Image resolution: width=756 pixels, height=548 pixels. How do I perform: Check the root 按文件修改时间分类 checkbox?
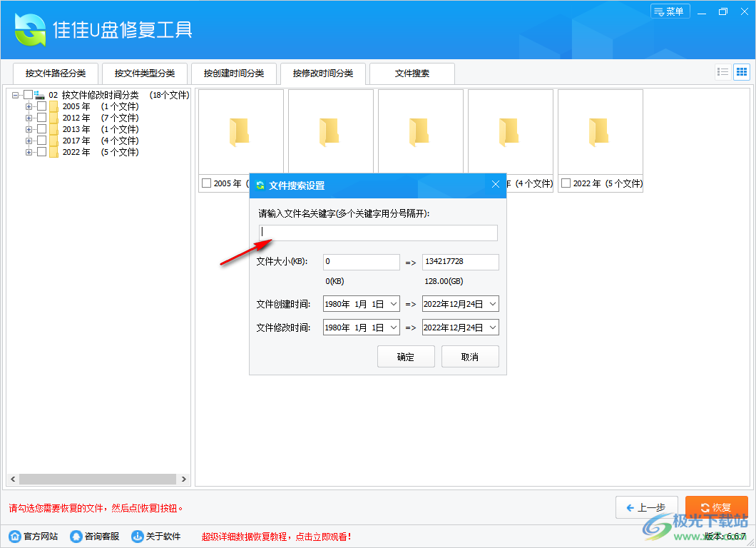click(28, 95)
